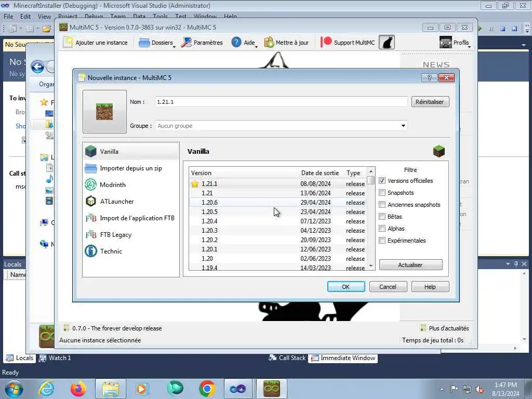Sort by the Version column header

pyautogui.click(x=244, y=172)
